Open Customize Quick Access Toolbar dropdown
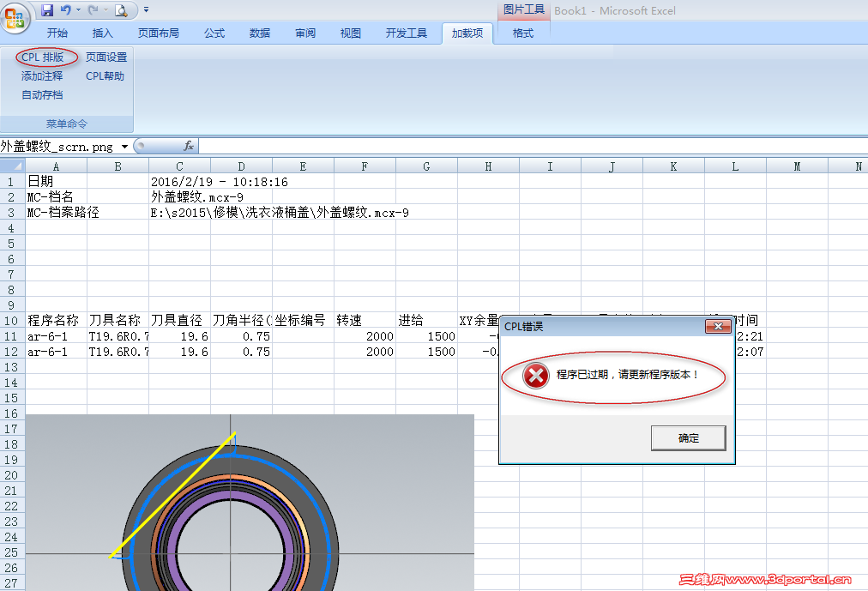 [146, 10]
